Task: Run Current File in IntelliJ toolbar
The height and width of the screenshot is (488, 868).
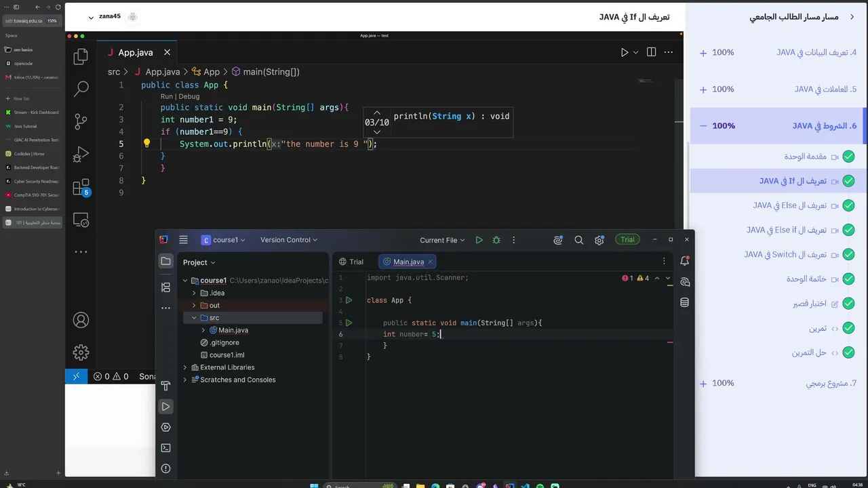Action: click(479, 240)
